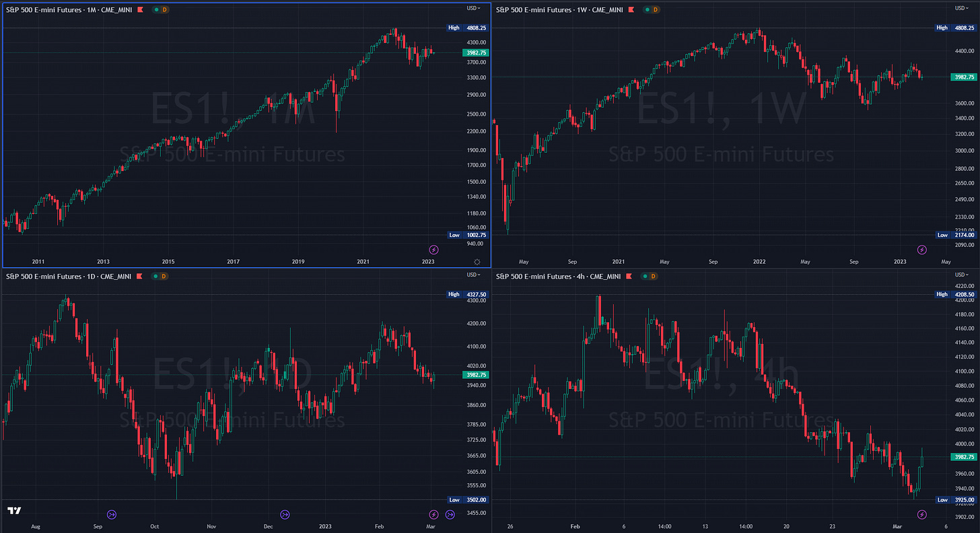
Task: Click the current price 3982.75 label on 1W chart
Action: 965,77
